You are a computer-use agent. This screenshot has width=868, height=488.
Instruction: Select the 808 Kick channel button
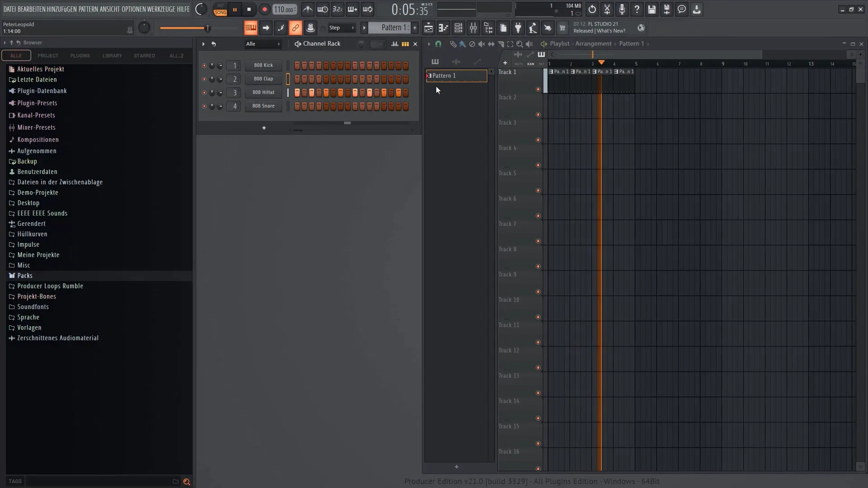pos(263,66)
